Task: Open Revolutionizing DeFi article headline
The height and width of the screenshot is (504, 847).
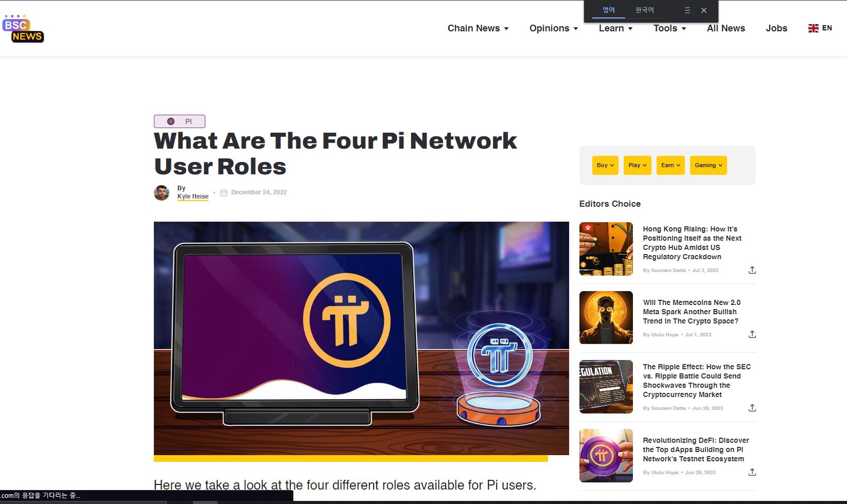Action: tap(696, 449)
